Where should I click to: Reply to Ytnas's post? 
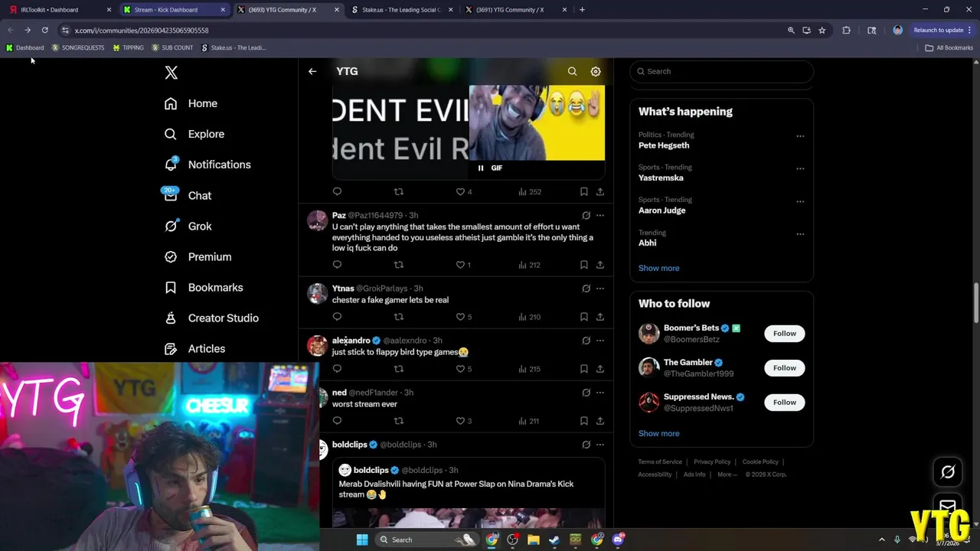(337, 317)
